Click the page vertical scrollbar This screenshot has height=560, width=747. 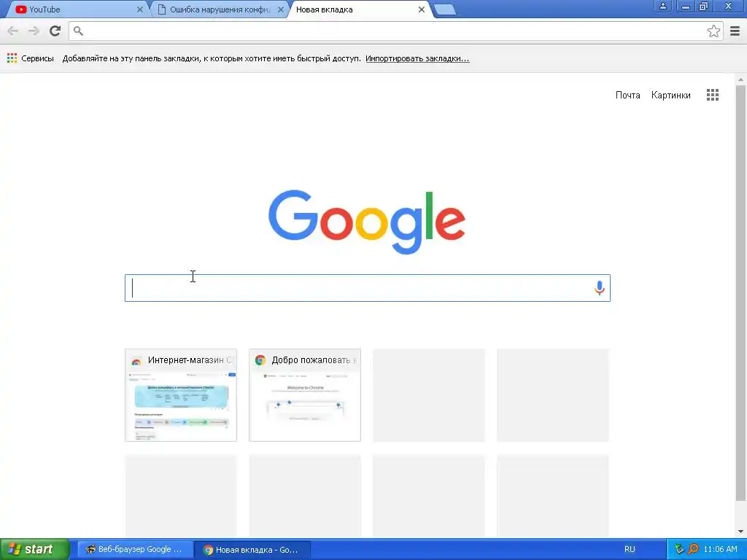pos(740,293)
